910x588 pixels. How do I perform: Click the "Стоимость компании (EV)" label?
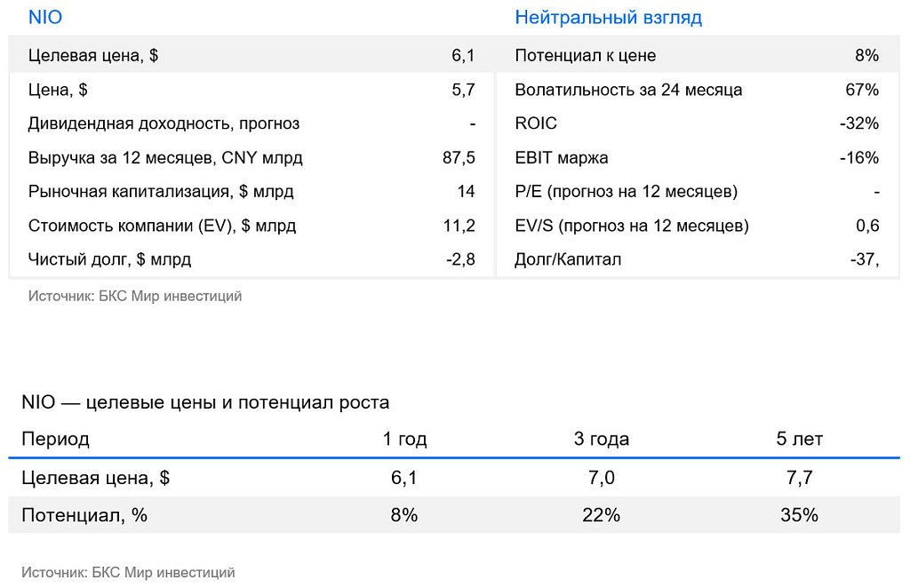[162, 226]
